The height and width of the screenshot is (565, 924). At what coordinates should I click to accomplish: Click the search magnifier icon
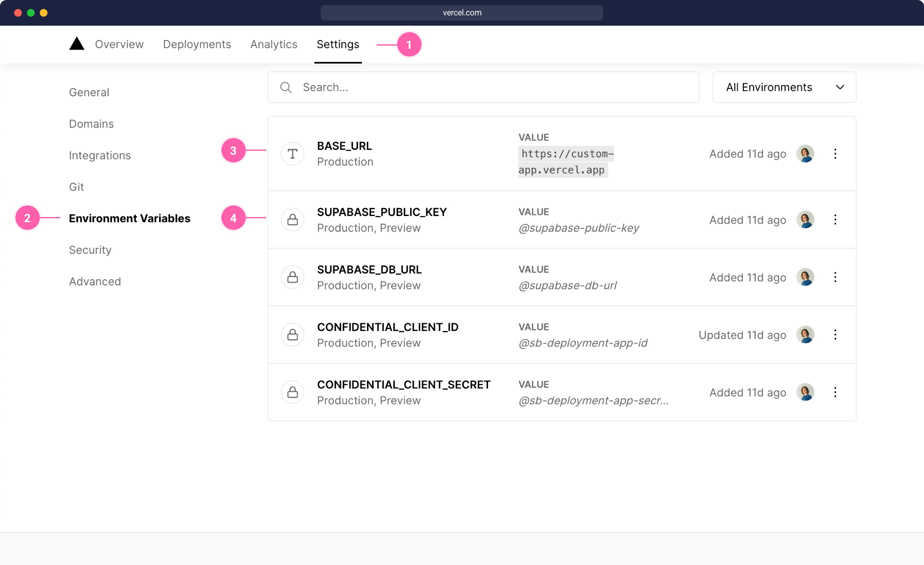coord(286,87)
